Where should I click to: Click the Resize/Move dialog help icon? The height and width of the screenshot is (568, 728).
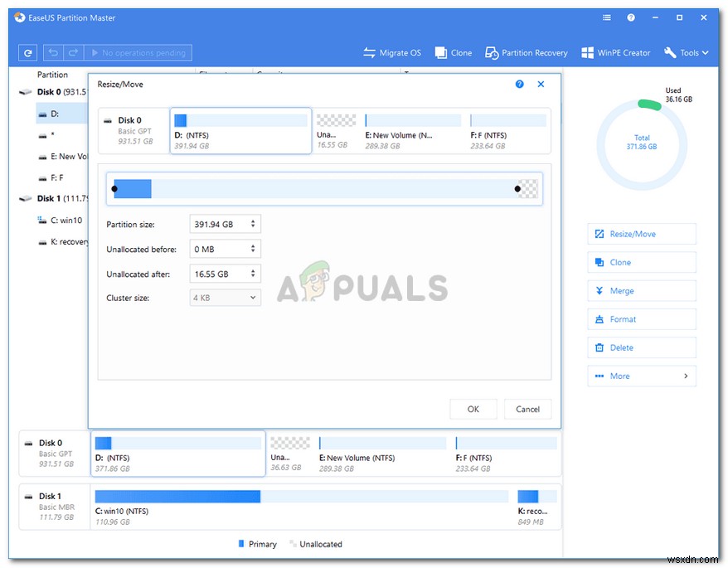coord(520,84)
